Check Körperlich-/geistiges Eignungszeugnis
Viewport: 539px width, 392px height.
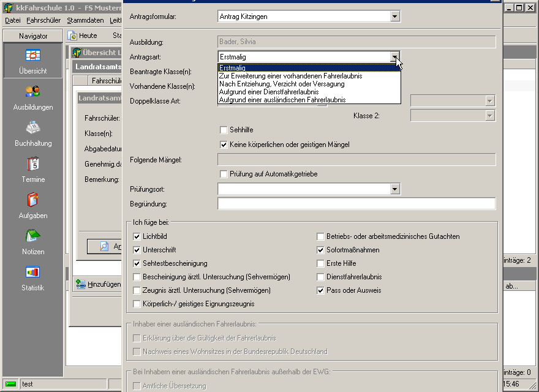click(137, 304)
